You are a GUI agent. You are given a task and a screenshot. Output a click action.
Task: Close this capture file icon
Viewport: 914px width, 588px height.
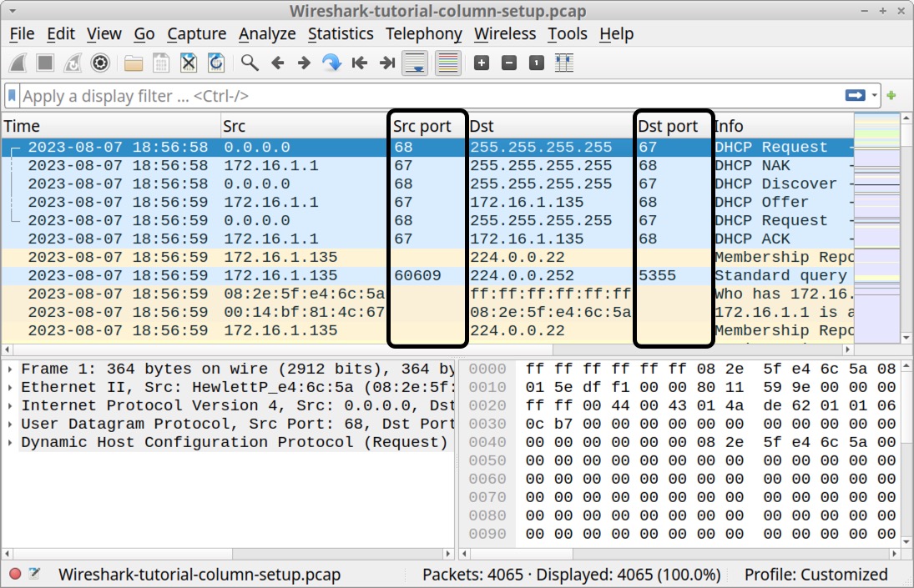click(189, 63)
